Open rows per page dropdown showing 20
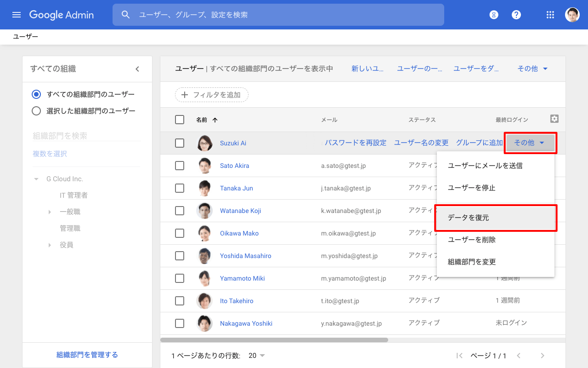Viewport: 588px width, 368px height. (257, 356)
